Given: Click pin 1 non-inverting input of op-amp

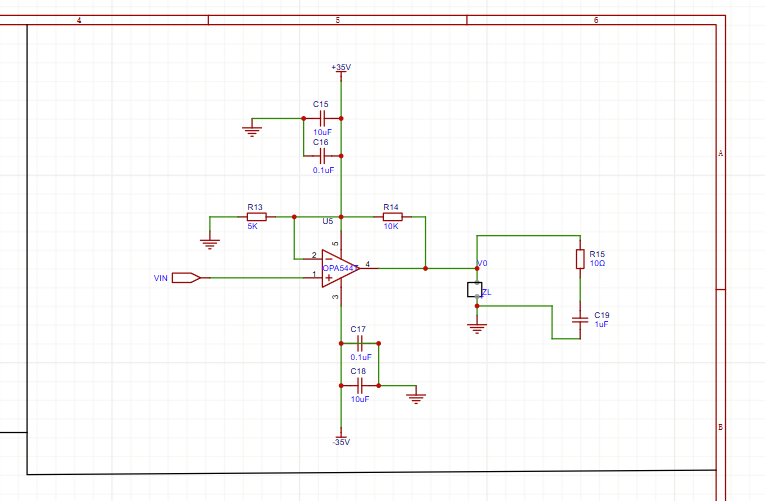Looking at the screenshot, I should coord(314,277).
